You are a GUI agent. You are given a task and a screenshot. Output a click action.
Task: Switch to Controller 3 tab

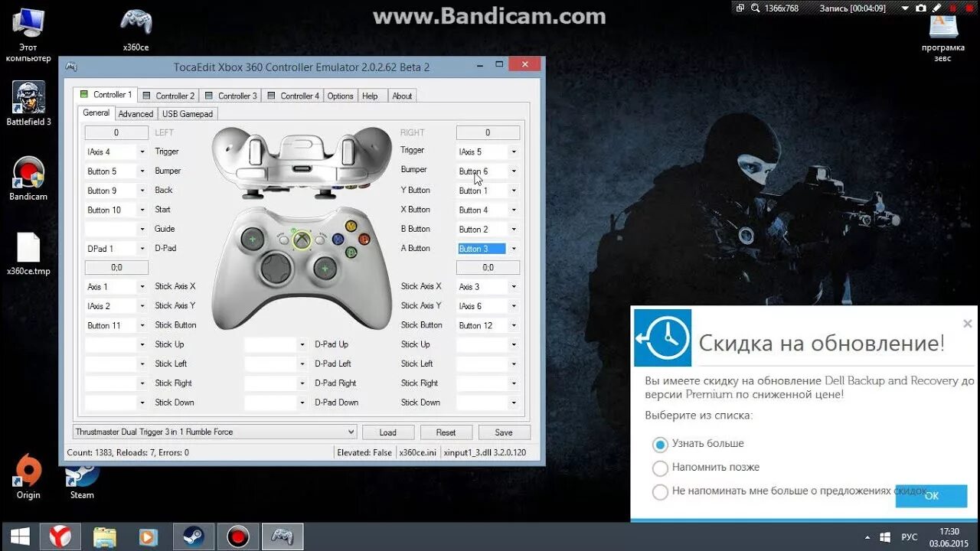point(230,96)
